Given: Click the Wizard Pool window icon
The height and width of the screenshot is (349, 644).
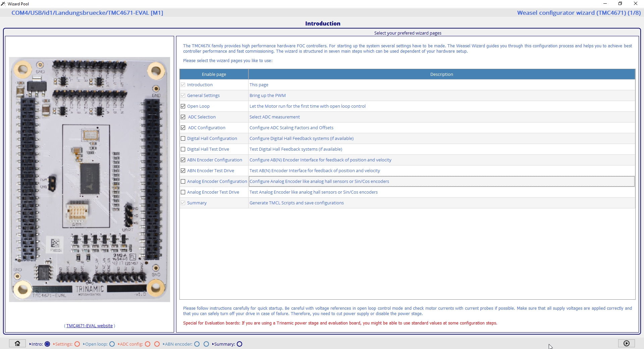Looking at the screenshot, I should tap(3, 4).
